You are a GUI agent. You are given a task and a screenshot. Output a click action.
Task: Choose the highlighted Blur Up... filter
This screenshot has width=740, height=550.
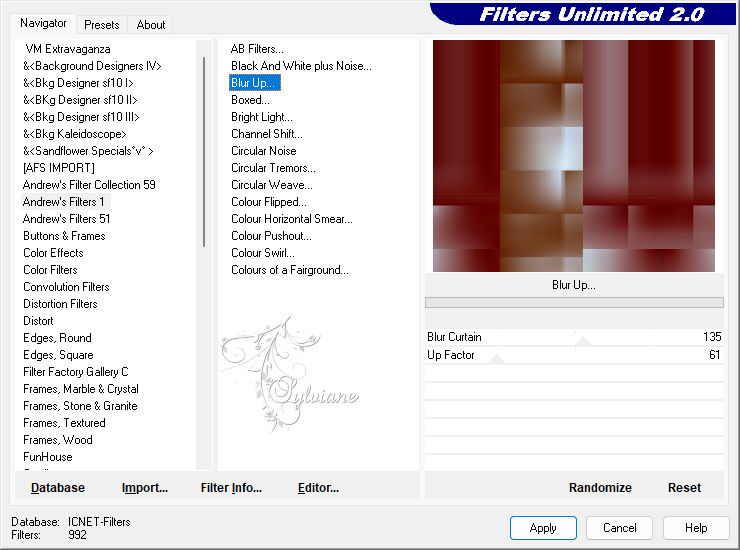click(255, 83)
